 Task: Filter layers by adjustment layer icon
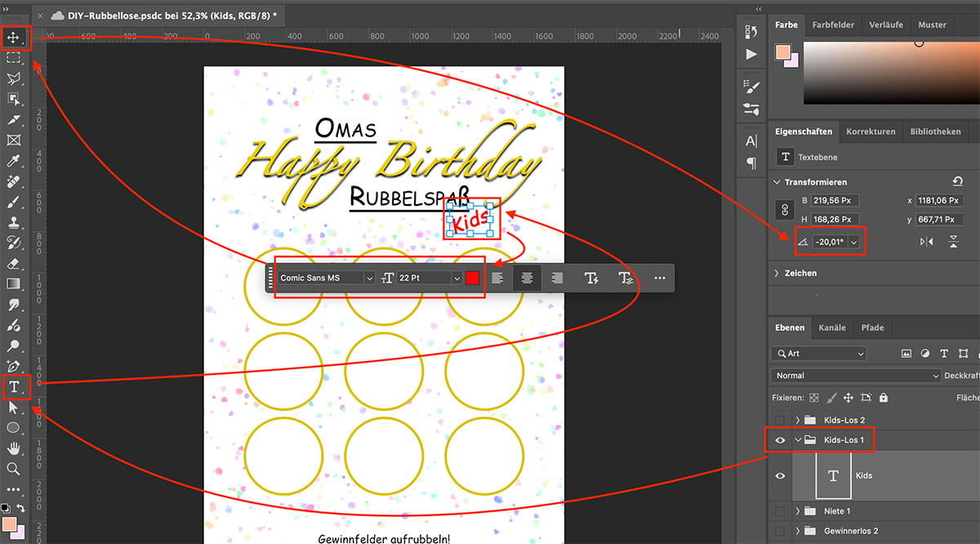click(x=924, y=354)
